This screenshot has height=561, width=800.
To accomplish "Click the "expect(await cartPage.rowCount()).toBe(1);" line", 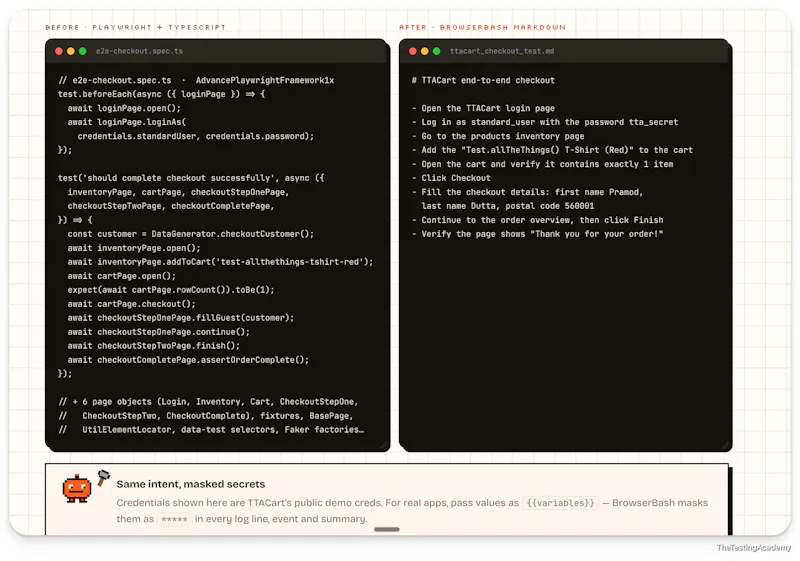I will pos(171,290).
